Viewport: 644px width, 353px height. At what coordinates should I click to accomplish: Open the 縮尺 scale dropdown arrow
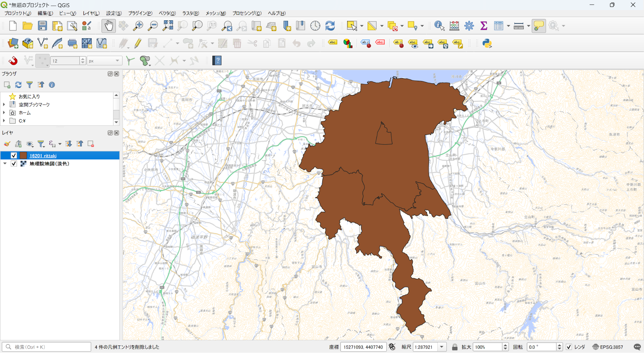tap(442, 347)
